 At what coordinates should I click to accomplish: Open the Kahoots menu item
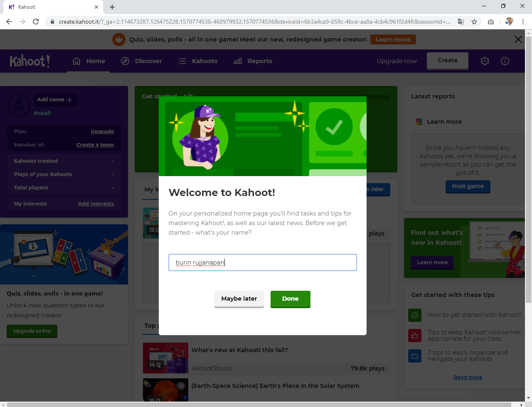pyautogui.click(x=198, y=61)
